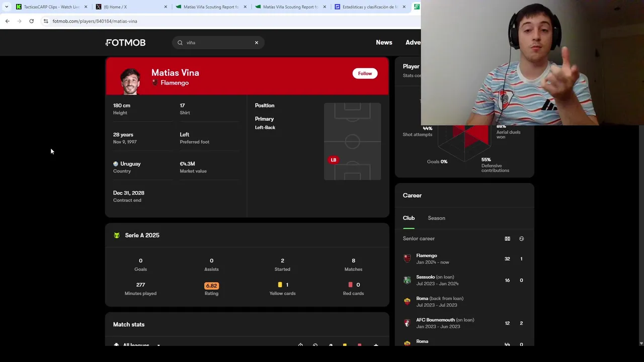Viewport: 644px width, 362px height.
Task: Open the site information icon in address bar
Action: [46, 21]
